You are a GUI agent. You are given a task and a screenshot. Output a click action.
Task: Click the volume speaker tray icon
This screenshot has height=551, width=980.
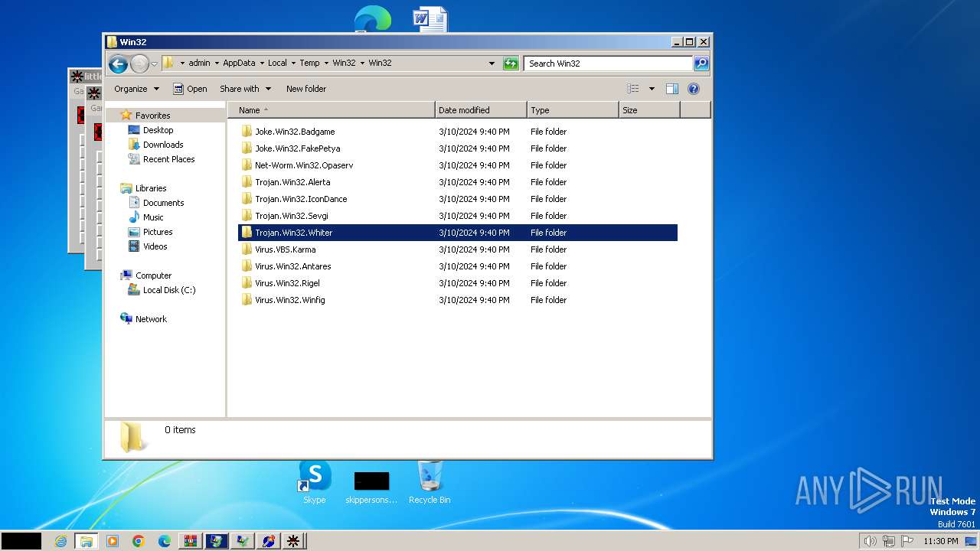pos(870,541)
